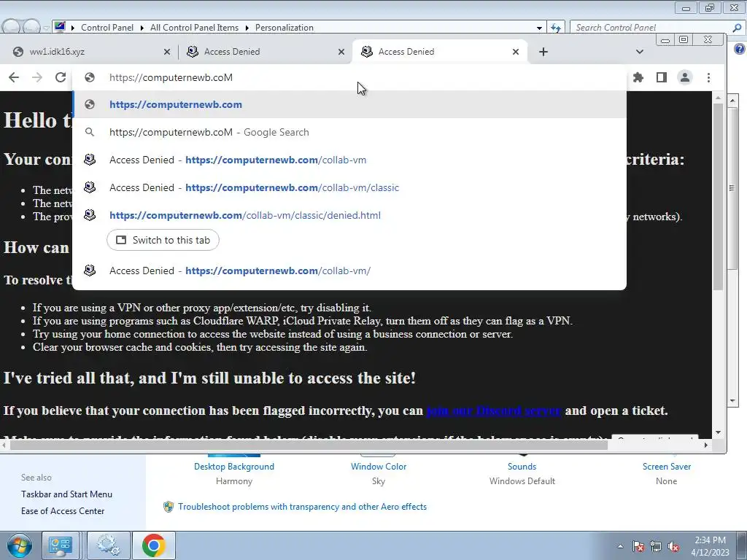Select the https://computernewb.com top suggestion
The image size is (747, 560).
(x=349, y=104)
